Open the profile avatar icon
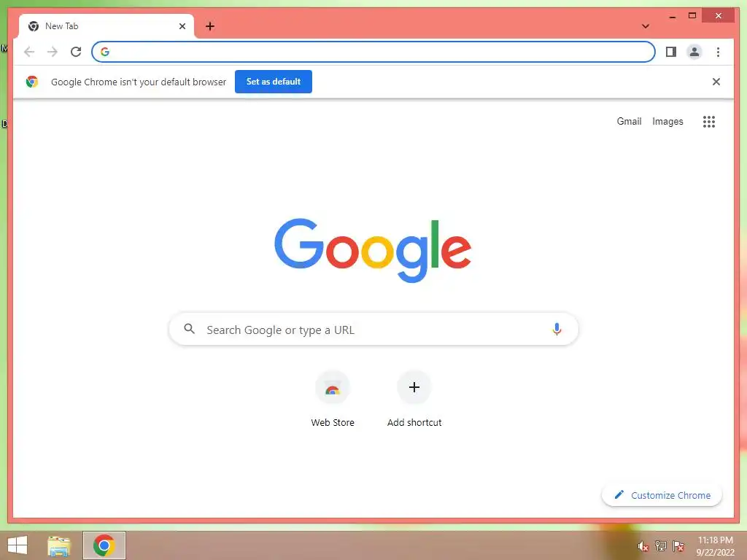Screen dimensions: 747x560 pos(694,52)
